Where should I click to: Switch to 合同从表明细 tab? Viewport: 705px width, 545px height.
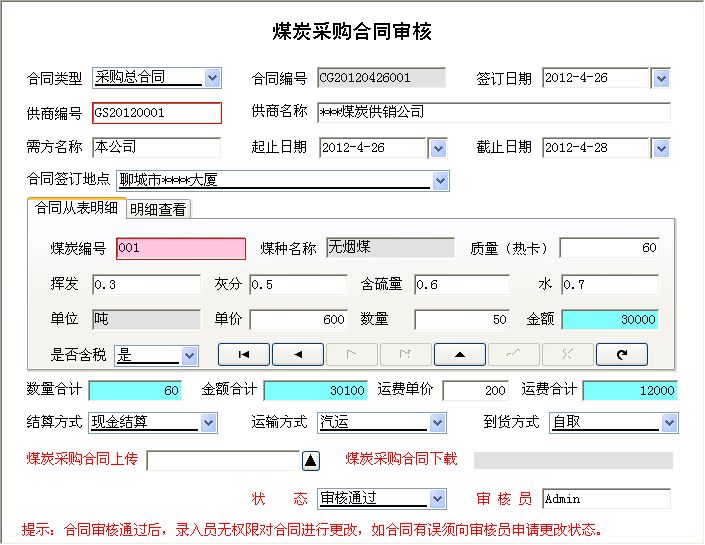(76, 208)
